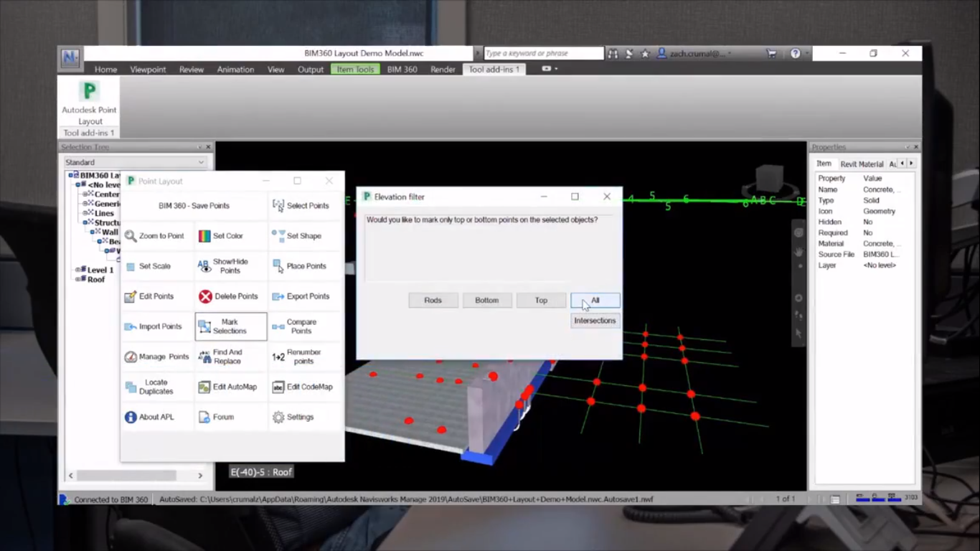Open the Render ribbon tab
The width and height of the screenshot is (980, 551).
(x=443, y=70)
